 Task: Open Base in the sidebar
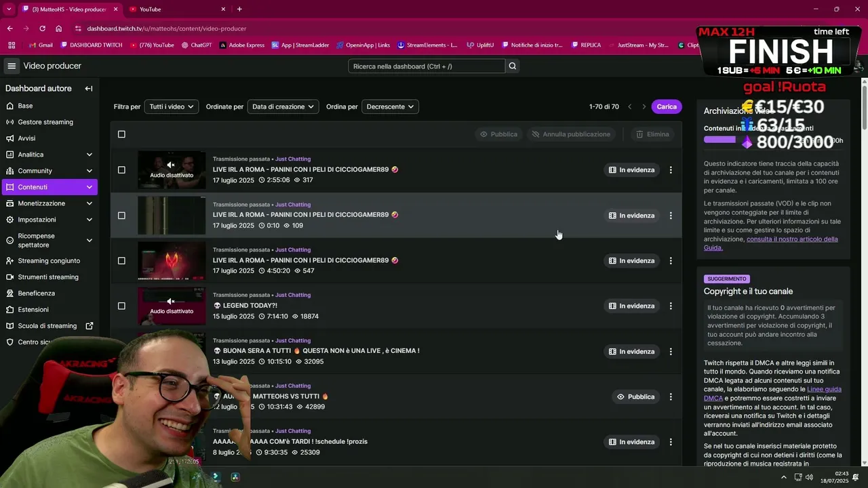[x=49, y=106]
